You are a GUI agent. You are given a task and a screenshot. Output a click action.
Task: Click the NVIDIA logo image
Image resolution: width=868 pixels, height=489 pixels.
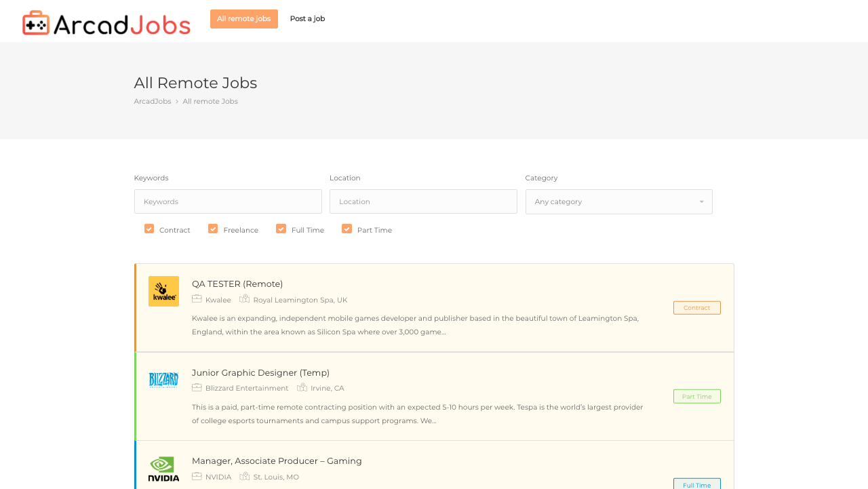163,468
